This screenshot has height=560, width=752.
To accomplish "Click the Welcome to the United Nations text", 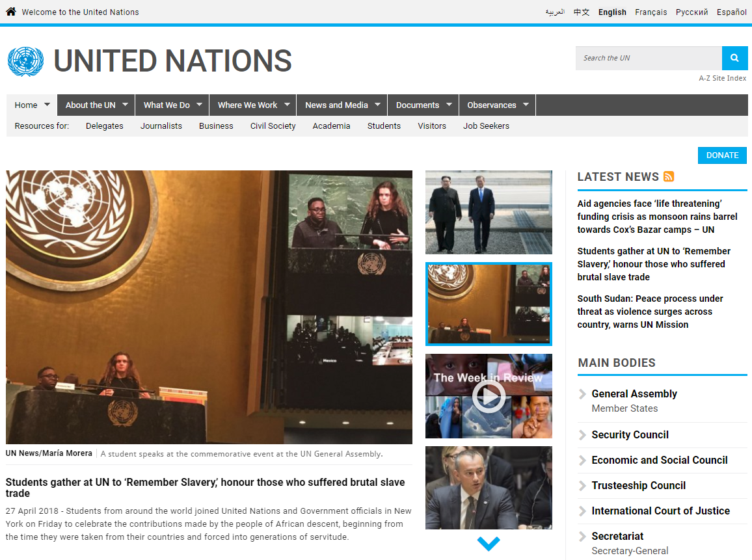I will (x=80, y=12).
